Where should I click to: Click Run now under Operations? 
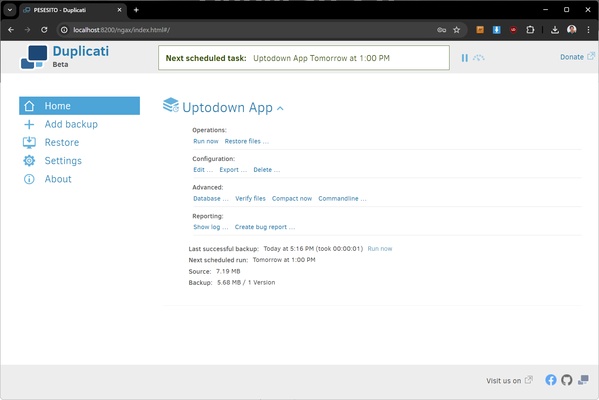click(206, 141)
